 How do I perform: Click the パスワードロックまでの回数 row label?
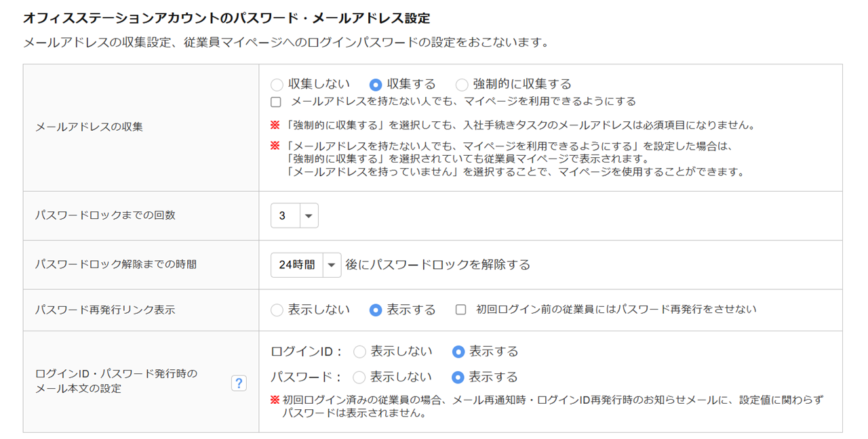coord(105,215)
